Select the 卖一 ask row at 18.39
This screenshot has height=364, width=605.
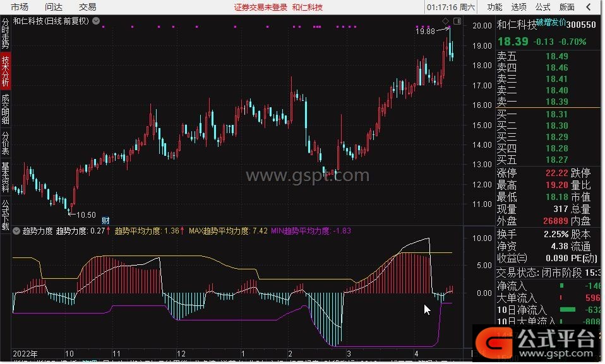(549, 102)
